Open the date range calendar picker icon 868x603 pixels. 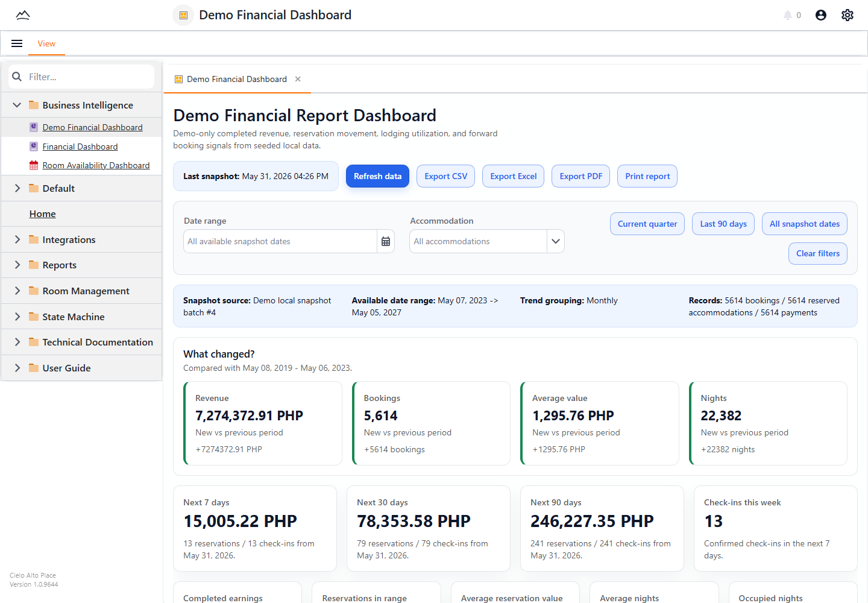386,241
